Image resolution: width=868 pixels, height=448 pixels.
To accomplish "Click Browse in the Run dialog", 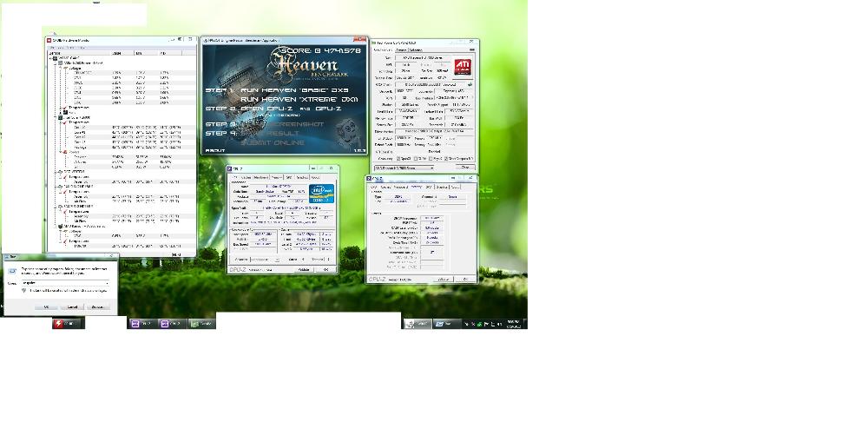I will tap(97, 306).
